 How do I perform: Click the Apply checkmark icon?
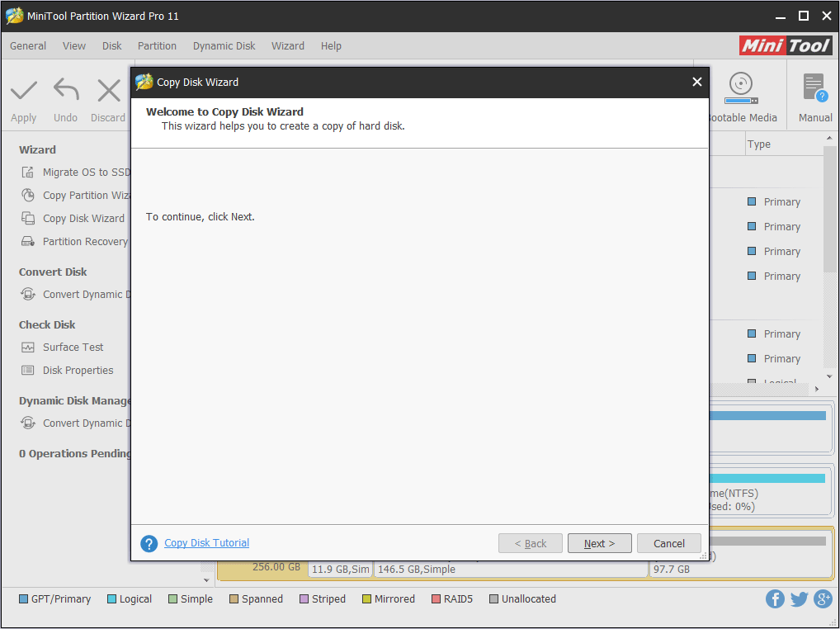(x=24, y=90)
